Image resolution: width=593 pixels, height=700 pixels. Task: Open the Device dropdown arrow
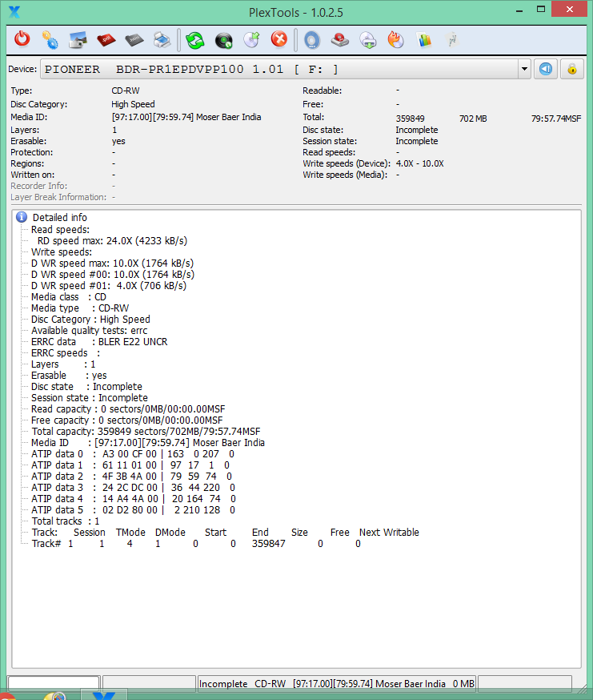point(524,69)
